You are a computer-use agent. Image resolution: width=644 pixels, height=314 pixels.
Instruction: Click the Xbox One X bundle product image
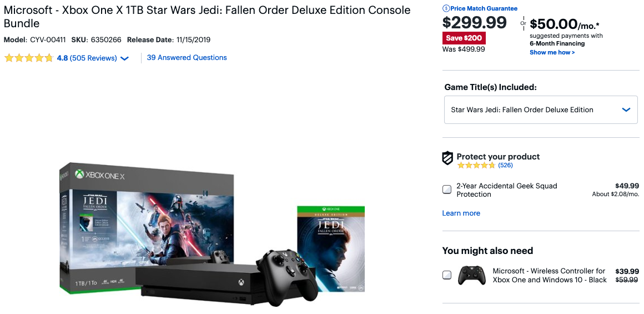point(211,235)
